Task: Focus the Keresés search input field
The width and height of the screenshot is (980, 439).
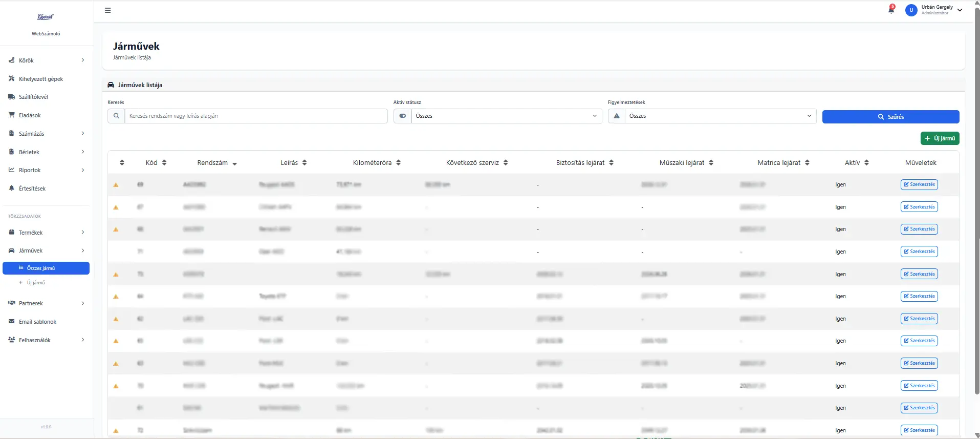Action: 256,116
